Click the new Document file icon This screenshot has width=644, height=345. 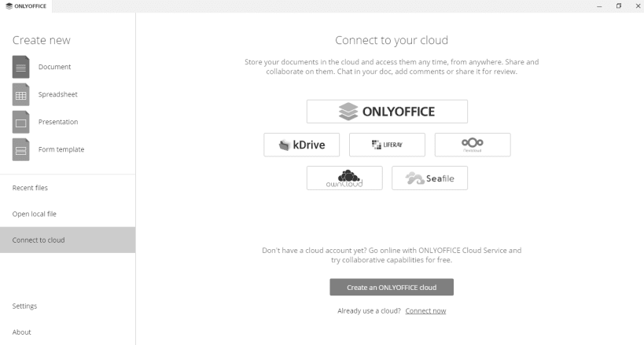(x=20, y=67)
